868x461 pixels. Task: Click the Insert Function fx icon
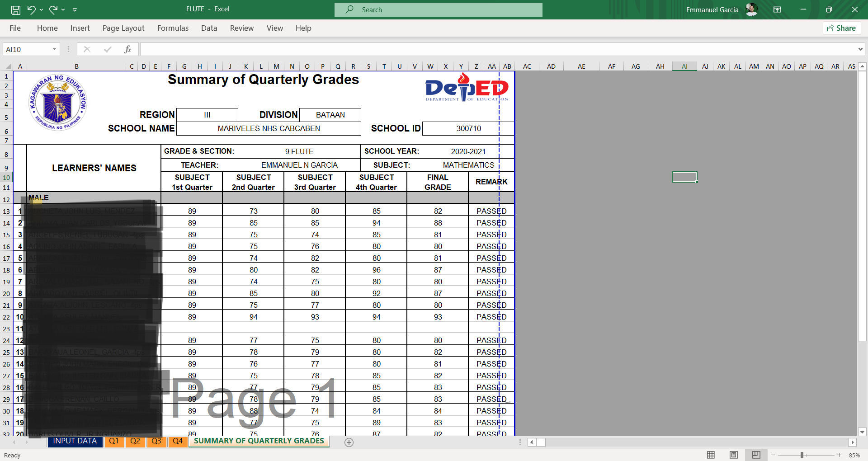(x=128, y=49)
